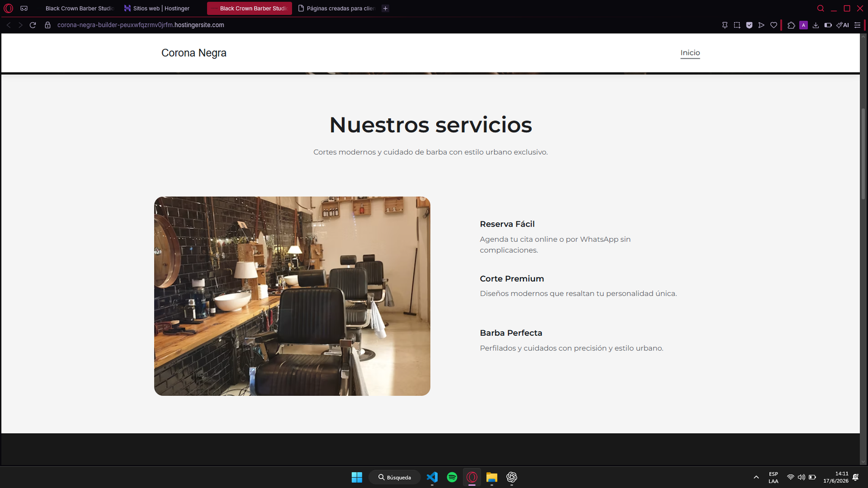Bookmark this page with the heart icon
The image size is (868, 488).
774,25
